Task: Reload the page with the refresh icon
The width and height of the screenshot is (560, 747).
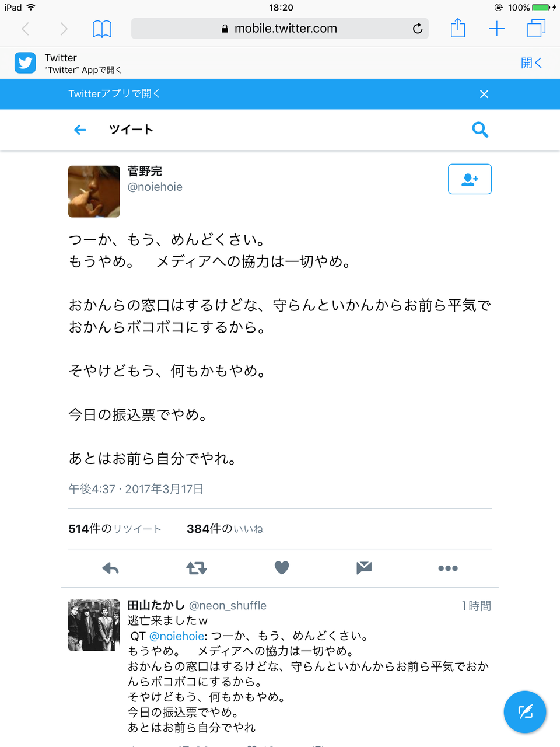Action: pyautogui.click(x=418, y=29)
